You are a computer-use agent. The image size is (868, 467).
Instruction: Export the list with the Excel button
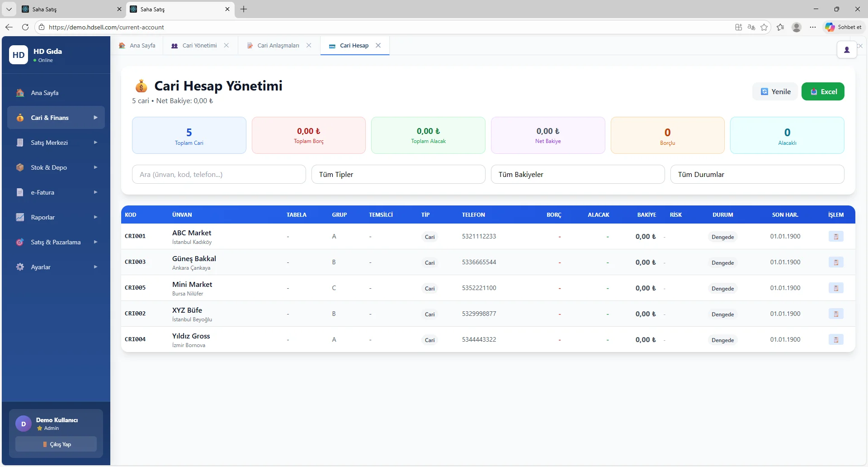tap(822, 91)
